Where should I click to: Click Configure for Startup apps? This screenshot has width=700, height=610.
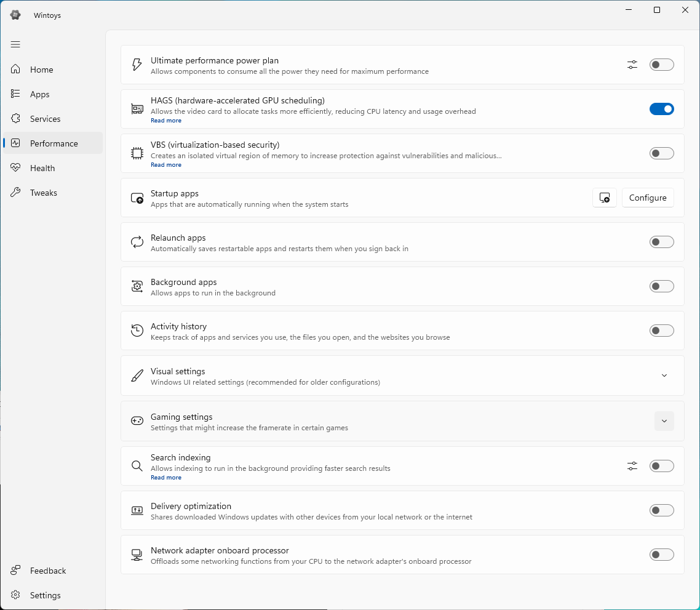[648, 198]
